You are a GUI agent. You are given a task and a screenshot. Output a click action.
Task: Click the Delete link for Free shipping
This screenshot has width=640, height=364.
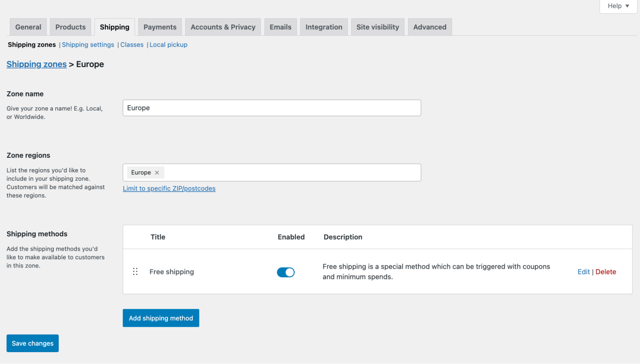606,271
